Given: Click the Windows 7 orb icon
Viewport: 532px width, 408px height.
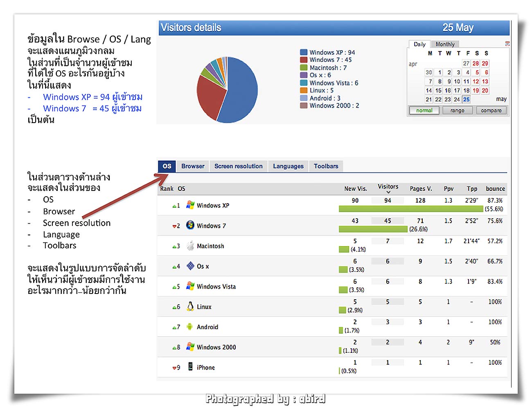Looking at the screenshot, I should click(x=190, y=225).
